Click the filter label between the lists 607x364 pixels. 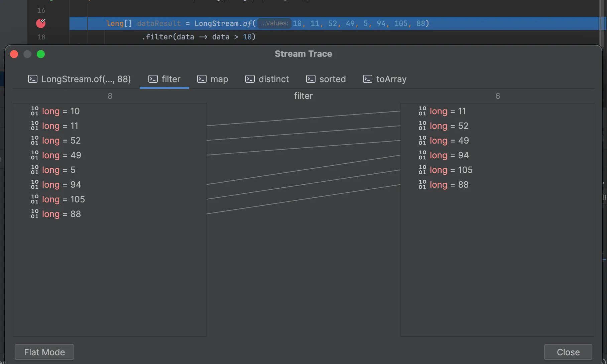pos(303,96)
